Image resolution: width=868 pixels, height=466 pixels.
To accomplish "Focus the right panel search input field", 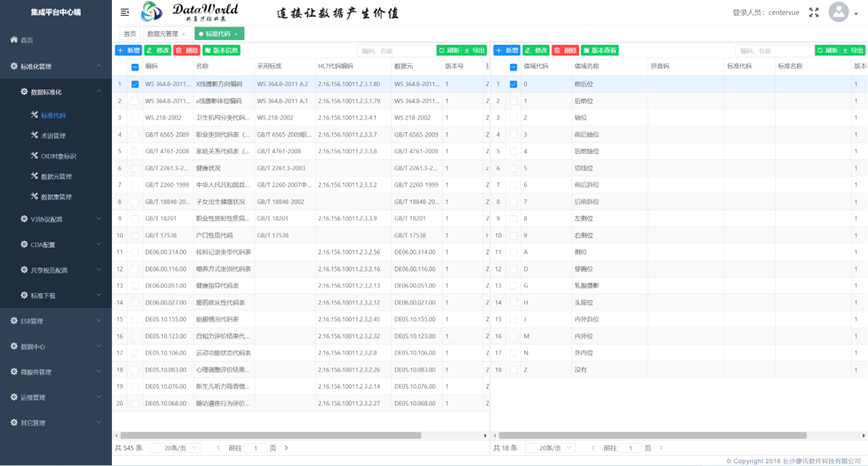I will coord(774,50).
